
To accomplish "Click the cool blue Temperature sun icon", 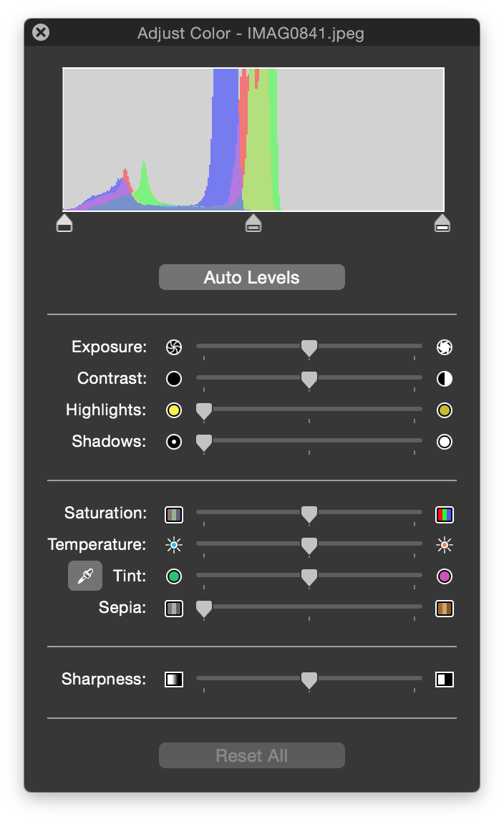I will [173, 544].
